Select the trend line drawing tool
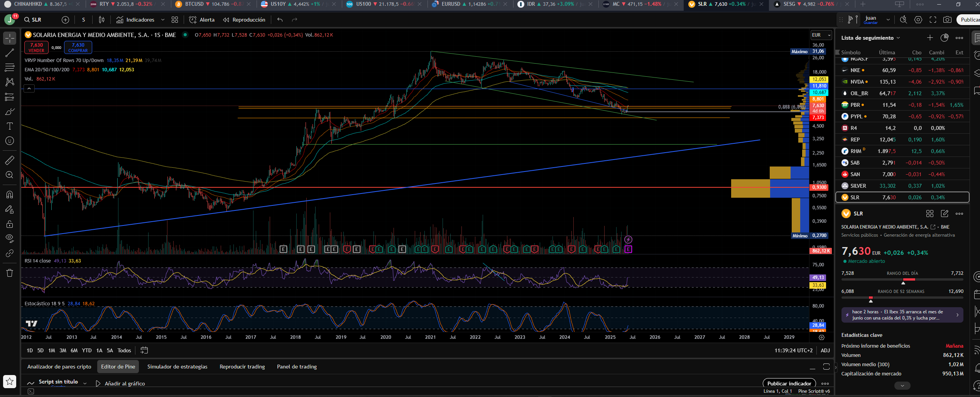This screenshot has width=980, height=397. 10,53
